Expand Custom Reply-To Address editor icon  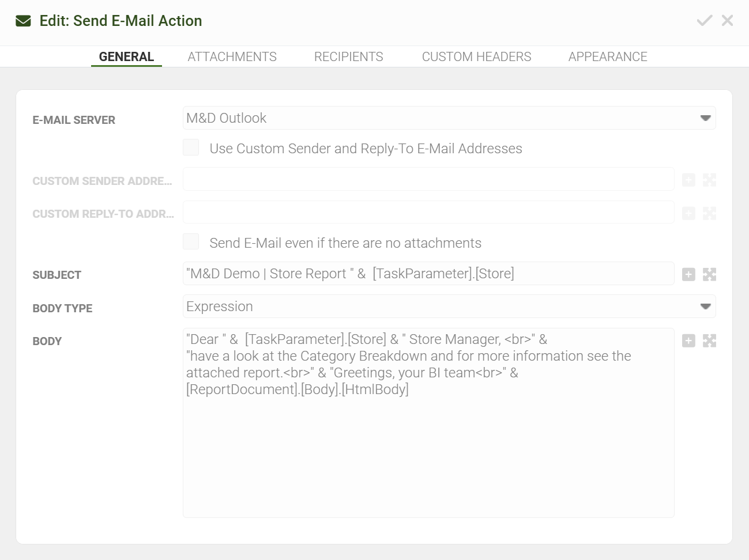click(709, 213)
